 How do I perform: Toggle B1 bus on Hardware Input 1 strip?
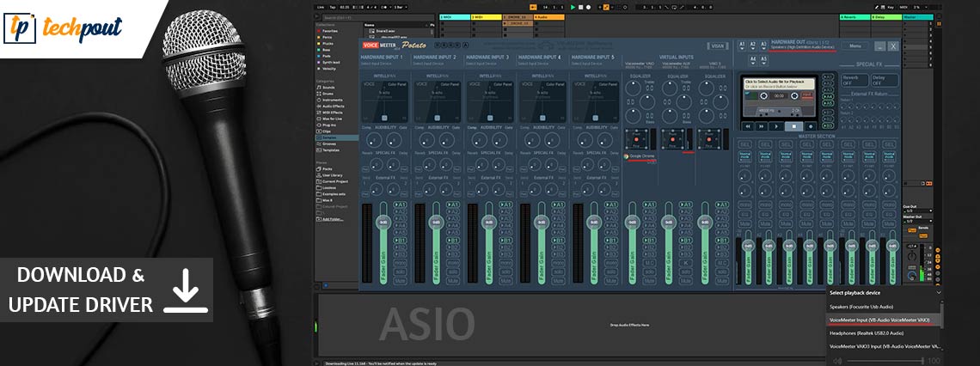400,239
